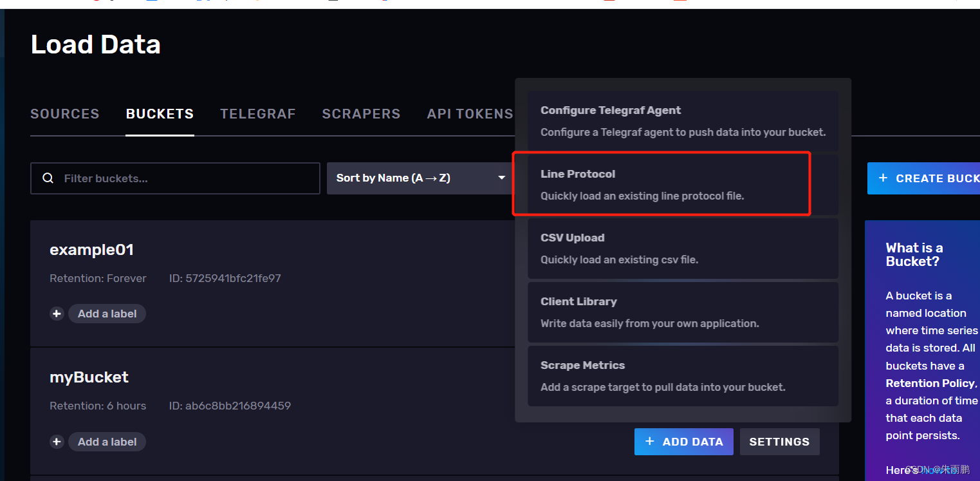The width and height of the screenshot is (980, 481).
Task: Switch to the Sources tab
Action: 65,114
